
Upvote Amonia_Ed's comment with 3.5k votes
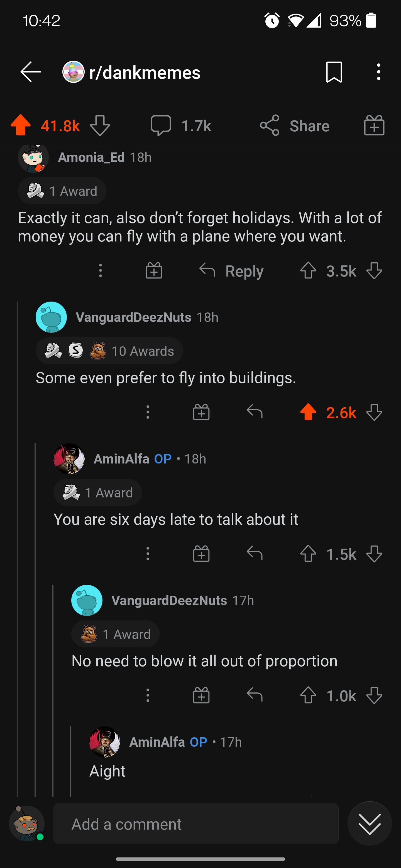308,271
